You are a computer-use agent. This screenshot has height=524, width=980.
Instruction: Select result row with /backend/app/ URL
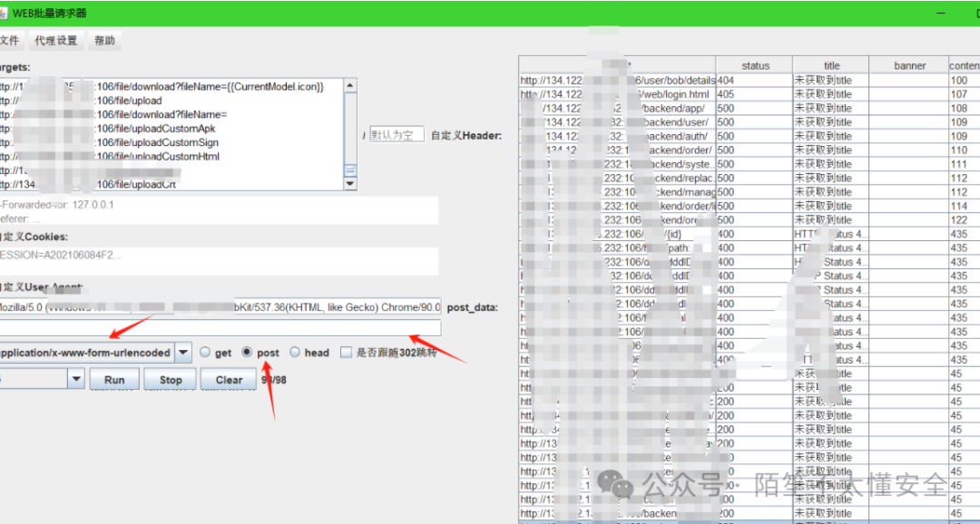[x=618, y=108]
